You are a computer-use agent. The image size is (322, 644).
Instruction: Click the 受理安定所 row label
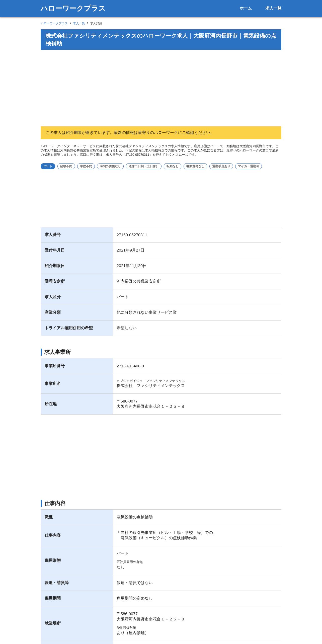[x=55, y=281]
